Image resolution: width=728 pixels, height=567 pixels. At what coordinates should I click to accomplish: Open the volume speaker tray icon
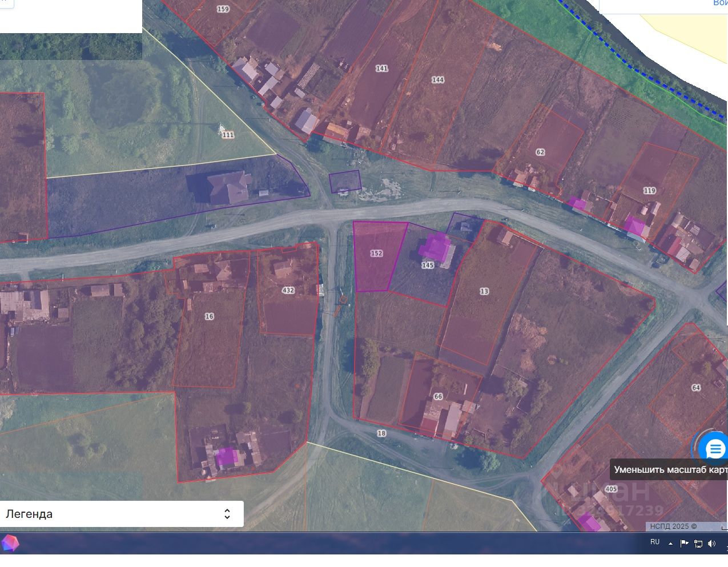point(711,544)
